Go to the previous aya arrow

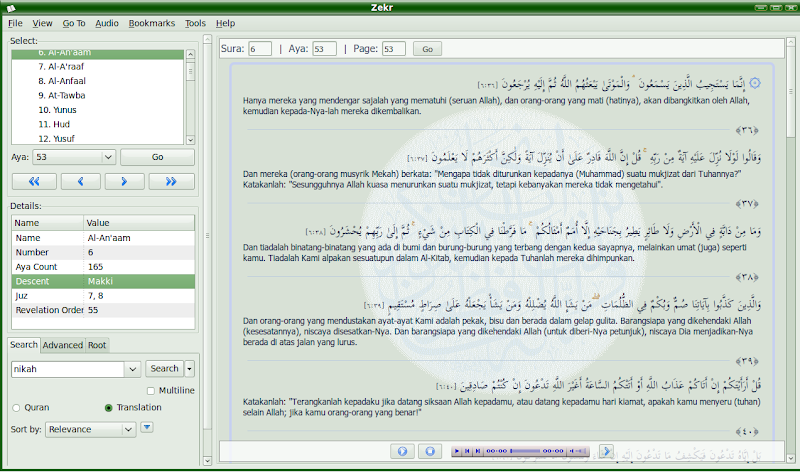point(80,181)
